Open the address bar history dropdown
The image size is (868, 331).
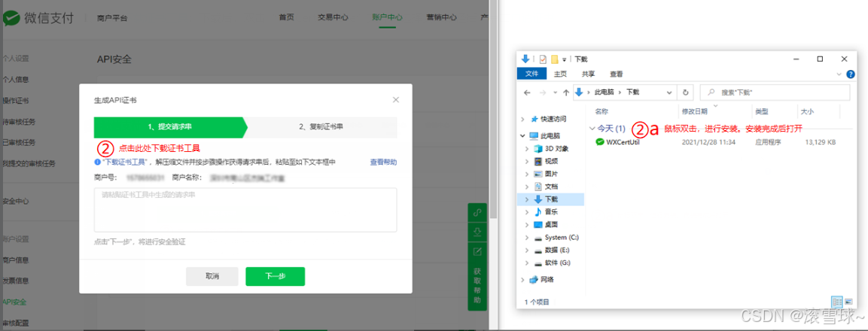[x=669, y=93]
